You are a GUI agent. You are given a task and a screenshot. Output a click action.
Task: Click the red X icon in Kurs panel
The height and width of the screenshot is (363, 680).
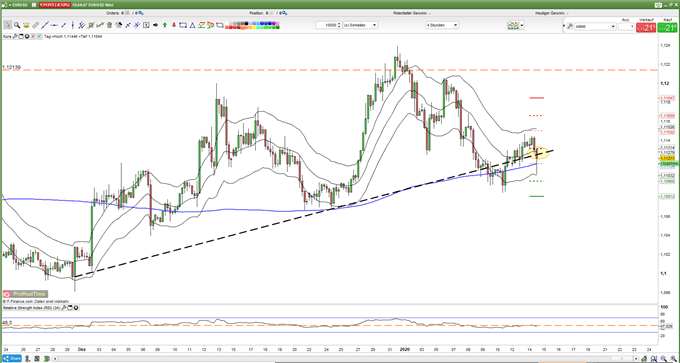33,36
